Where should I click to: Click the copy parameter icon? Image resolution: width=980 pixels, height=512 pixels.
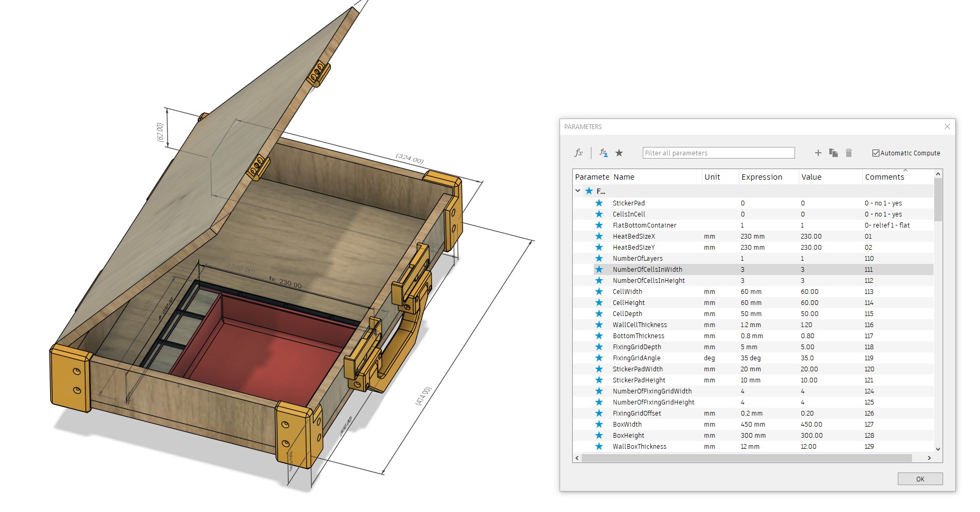tap(834, 153)
